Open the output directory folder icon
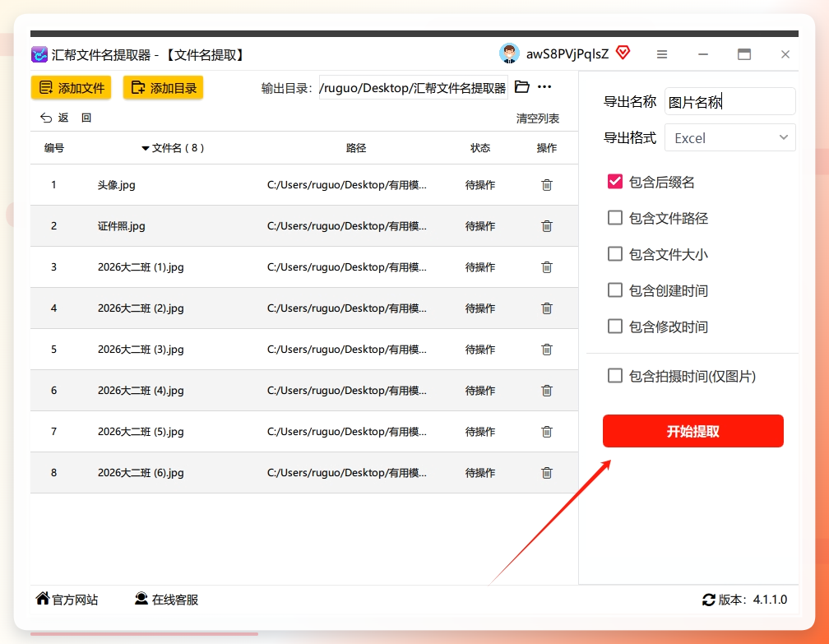The height and width of the screenshot is (644, 829). (x=521, y=86)
